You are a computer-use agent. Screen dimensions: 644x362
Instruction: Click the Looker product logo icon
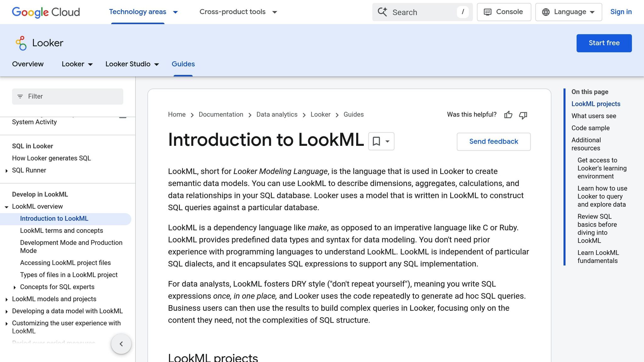(21, 43)
